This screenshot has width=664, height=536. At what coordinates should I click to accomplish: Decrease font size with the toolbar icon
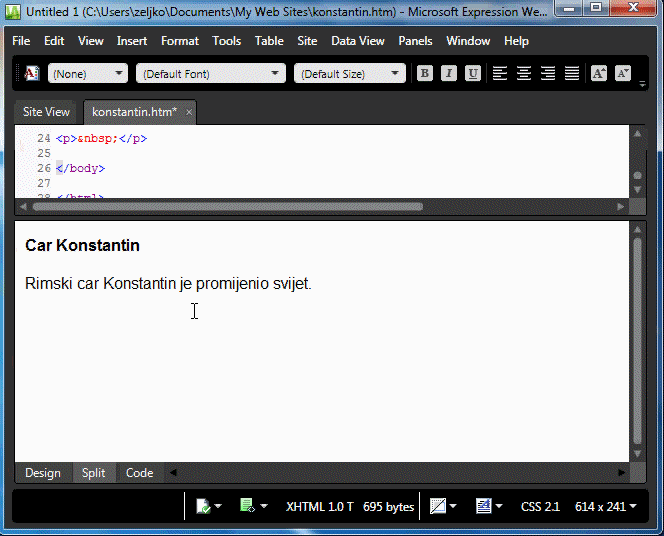(623, 73)
